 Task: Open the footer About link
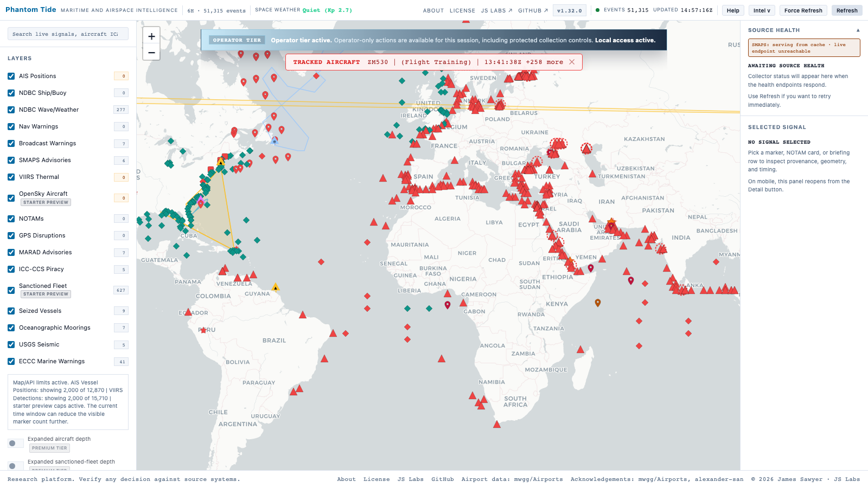click(347, 479)
